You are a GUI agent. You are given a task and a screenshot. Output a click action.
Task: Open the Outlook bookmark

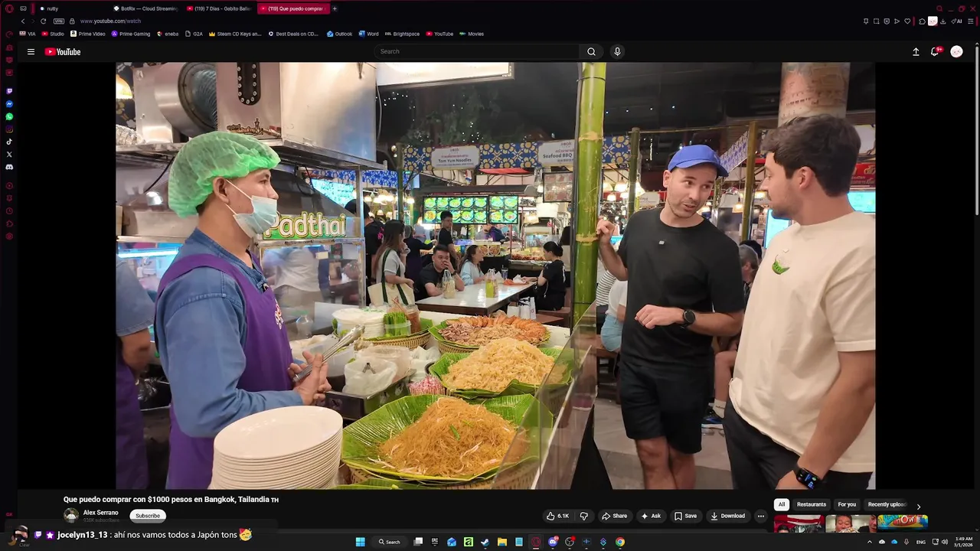click(339, 34)
